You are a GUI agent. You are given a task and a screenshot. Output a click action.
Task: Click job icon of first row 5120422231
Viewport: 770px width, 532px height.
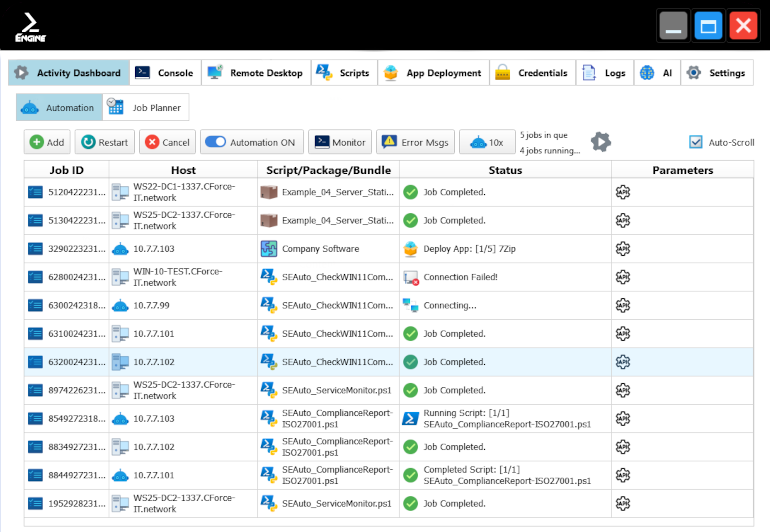click(35, 192)
